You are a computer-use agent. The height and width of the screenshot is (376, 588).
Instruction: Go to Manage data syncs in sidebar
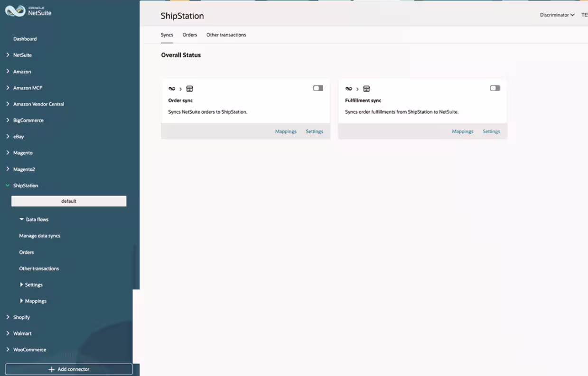40,236
